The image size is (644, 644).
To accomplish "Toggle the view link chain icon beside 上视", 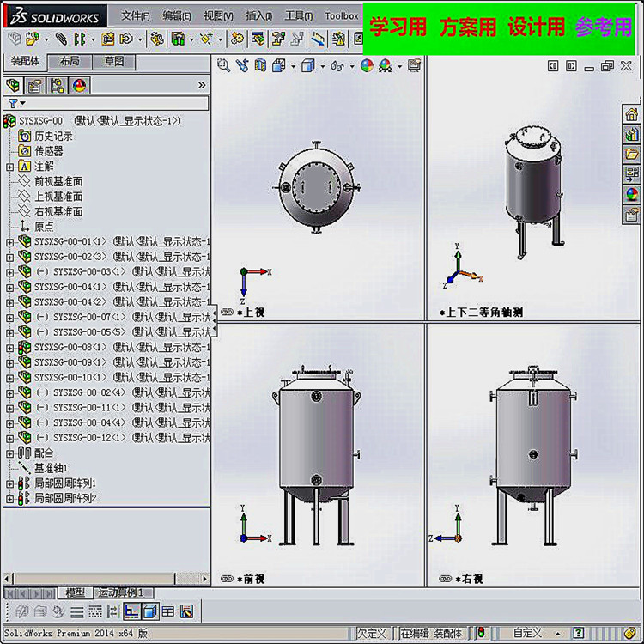I will [x=227, y=313].
